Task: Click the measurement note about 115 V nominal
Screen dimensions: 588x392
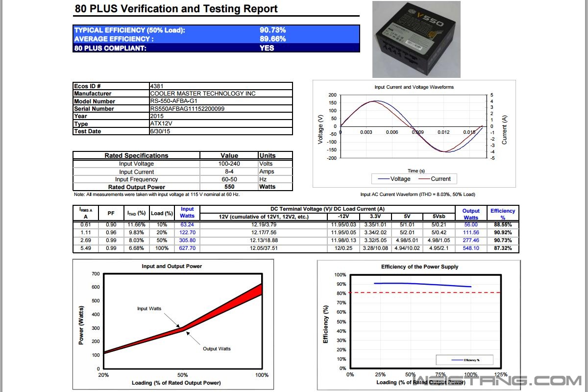Action: [156, 195]
